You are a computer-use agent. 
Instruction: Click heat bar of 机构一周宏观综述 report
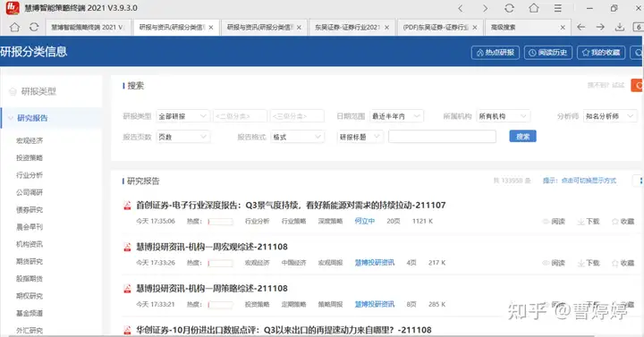point(221,263)
